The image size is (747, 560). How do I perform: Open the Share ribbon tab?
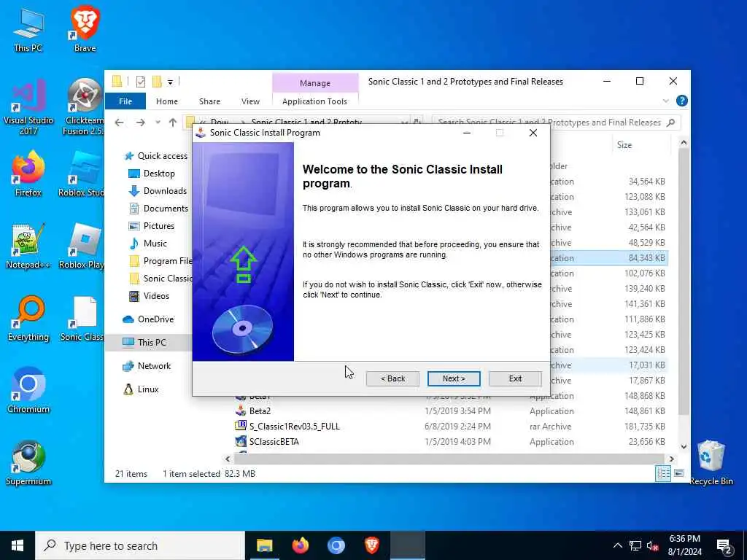209,101
